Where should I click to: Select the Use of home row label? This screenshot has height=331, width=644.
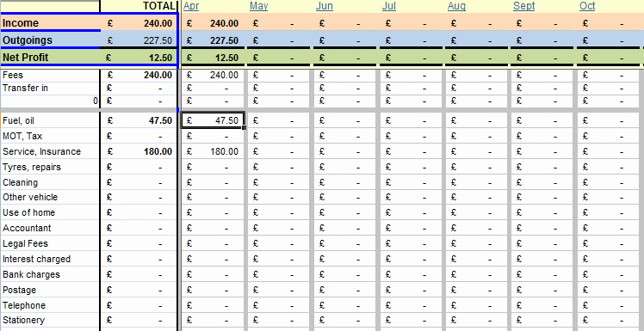click(x=50, y=212)
